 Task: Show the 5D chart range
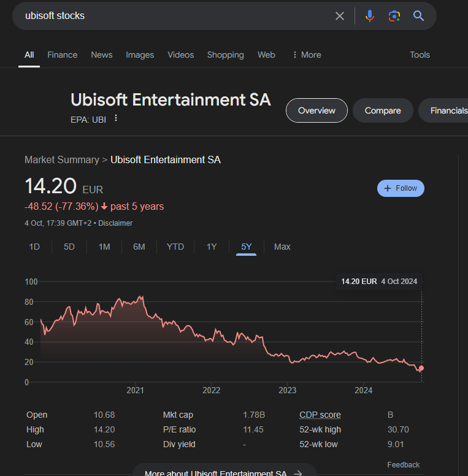tap(69, 247)
